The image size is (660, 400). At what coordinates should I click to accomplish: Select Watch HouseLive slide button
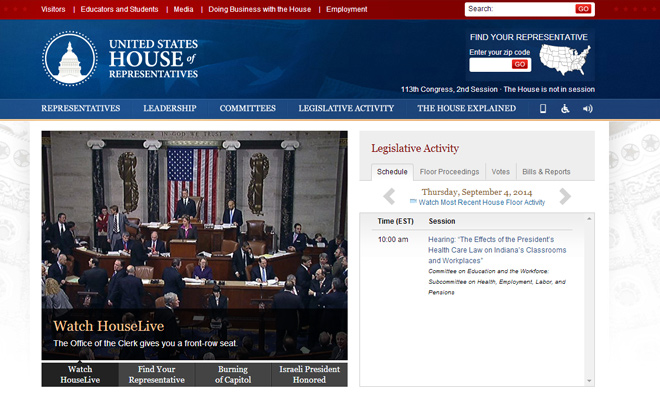[80, 374]
